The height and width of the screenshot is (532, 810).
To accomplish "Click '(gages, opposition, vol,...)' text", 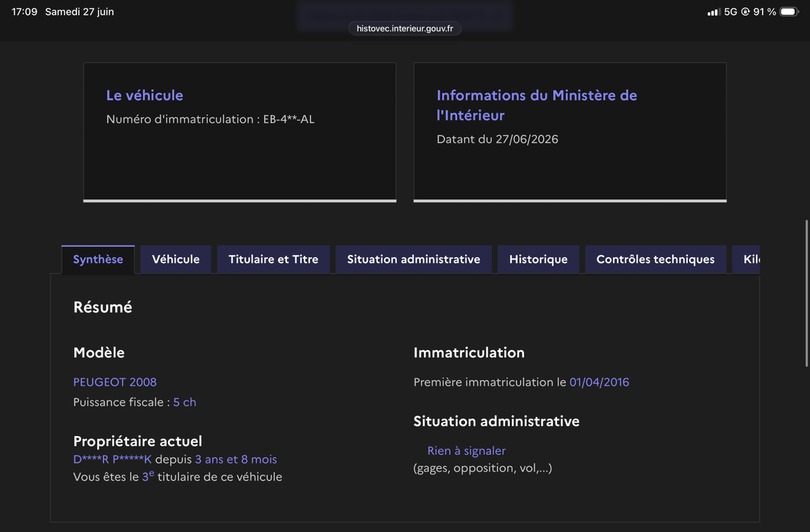I will pyautogui.click(x=483, y=468).
